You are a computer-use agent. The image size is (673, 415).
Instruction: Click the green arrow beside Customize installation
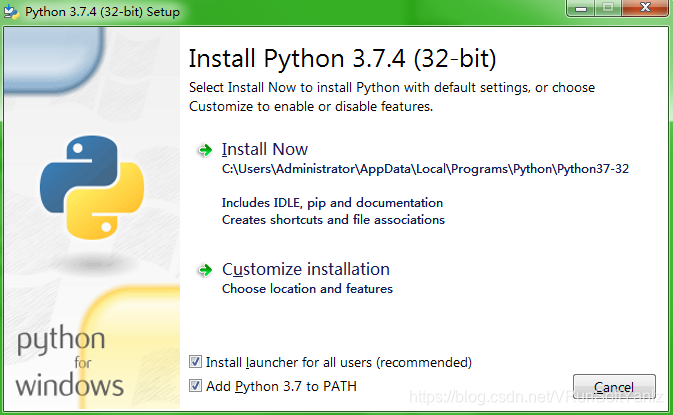point(205,270)
